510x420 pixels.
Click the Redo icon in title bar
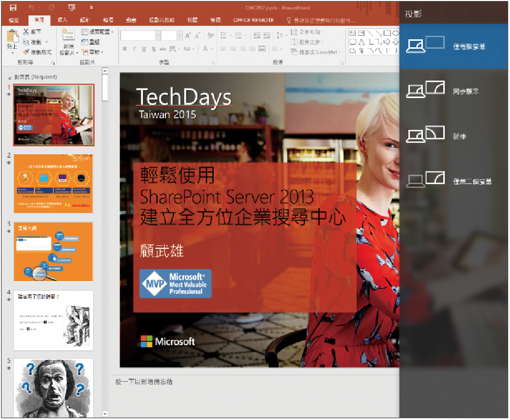click(51, 7)
